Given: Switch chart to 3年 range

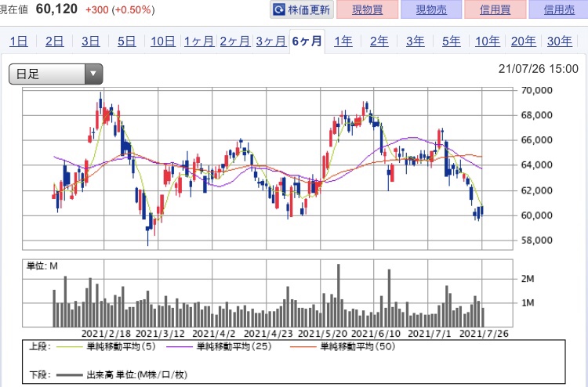Looking at the screenshot, I should coord(415,41).
